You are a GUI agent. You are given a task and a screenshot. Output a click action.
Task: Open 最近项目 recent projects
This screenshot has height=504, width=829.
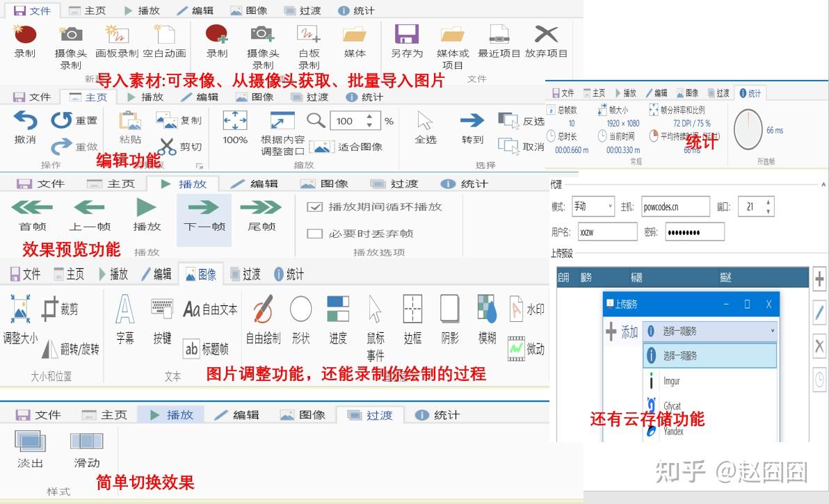pyautogui.click(x=499, y=41)
